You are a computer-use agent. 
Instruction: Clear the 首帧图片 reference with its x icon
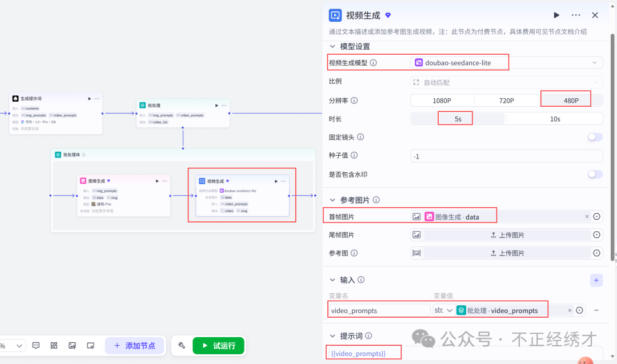pos(587,217)
